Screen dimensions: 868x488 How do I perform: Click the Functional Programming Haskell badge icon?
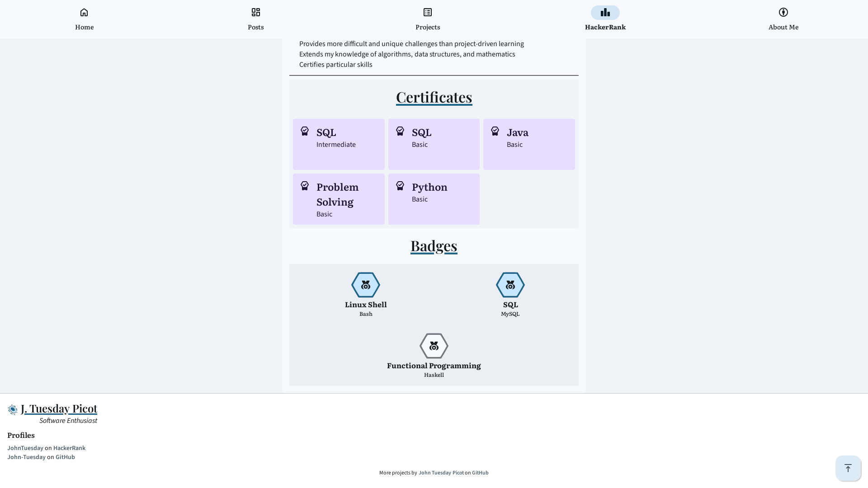[x=434, y=346]
